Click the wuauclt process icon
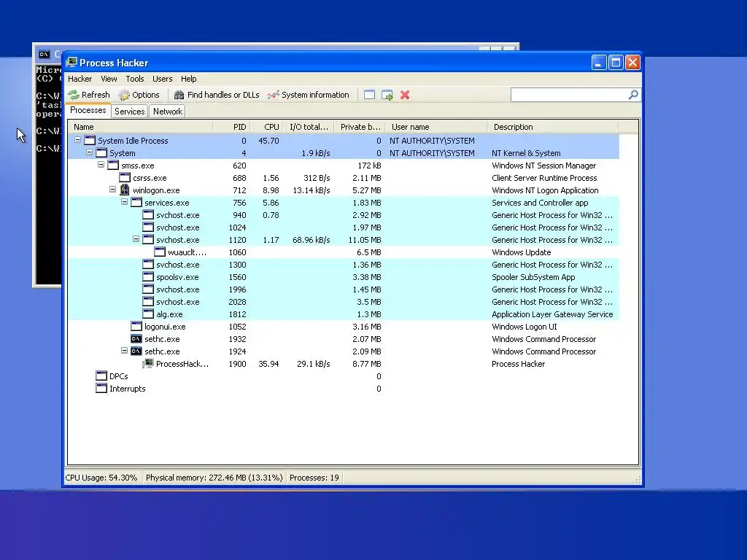Screen dimensions: 747x560 pos(160,252)
